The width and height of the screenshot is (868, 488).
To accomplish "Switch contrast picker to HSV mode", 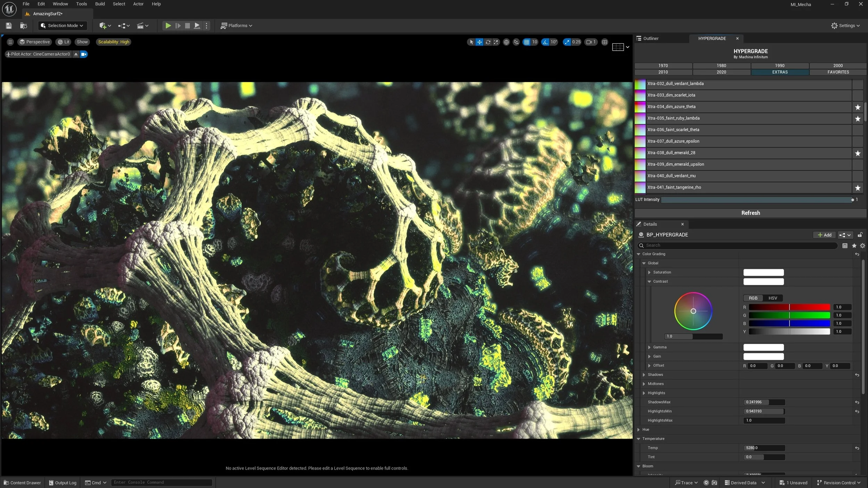I will point(773,298).
